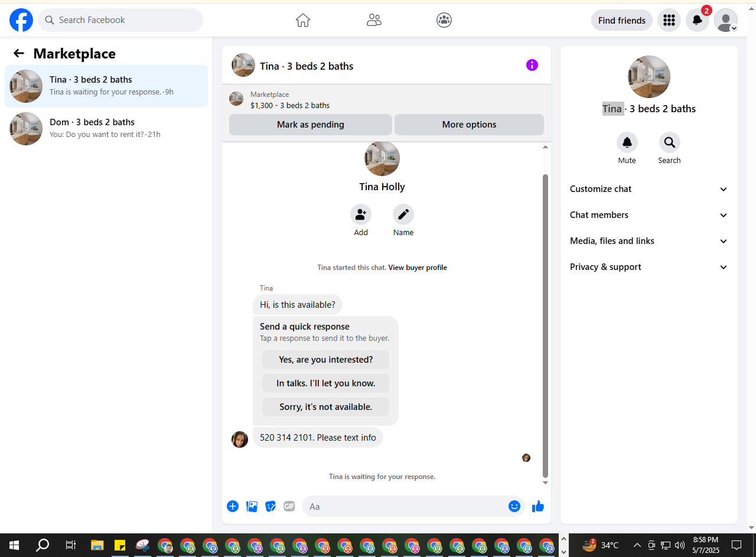Screen dimensions: 756x557
Task: Click the weather 34°C taskbar widget
Action: click(x=601, y=545)
